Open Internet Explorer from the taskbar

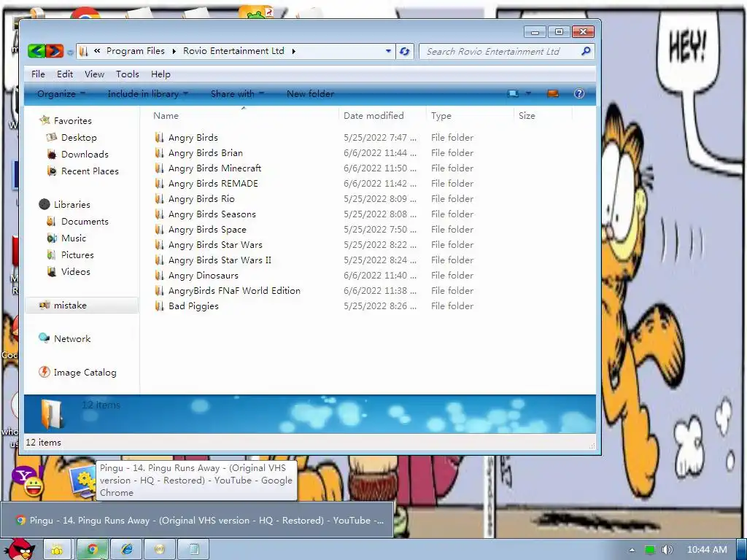pyautogui.click(x=126, y=550)
